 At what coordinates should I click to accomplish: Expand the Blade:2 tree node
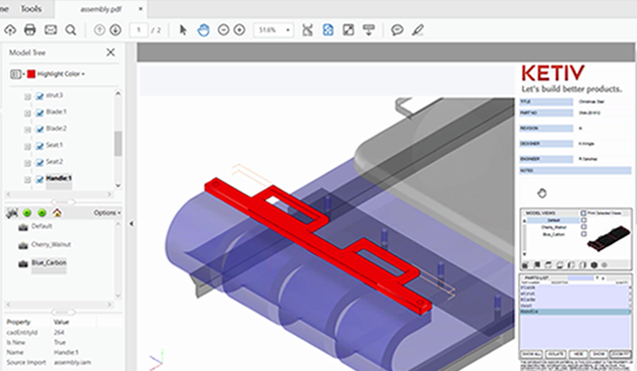(27, 130)
